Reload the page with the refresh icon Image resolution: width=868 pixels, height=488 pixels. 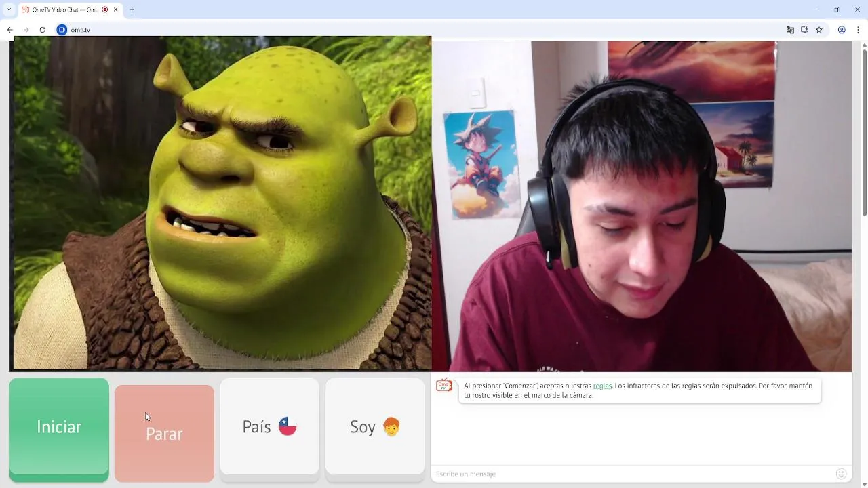(42, 30)
